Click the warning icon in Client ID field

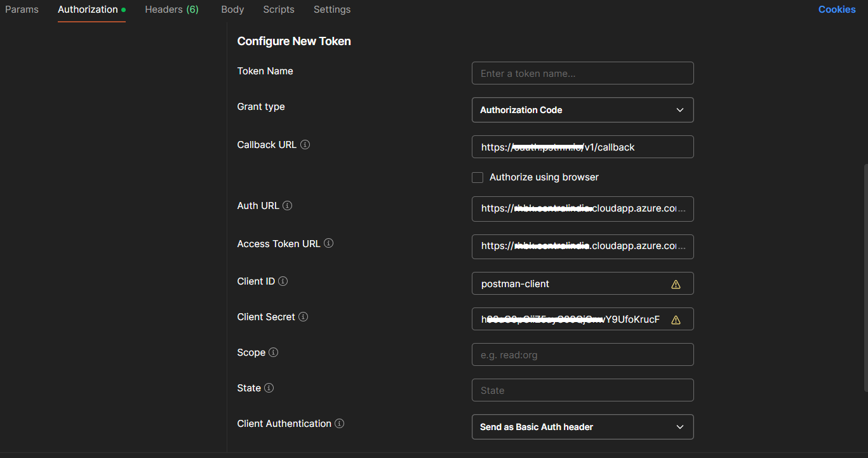pos(676,283)
